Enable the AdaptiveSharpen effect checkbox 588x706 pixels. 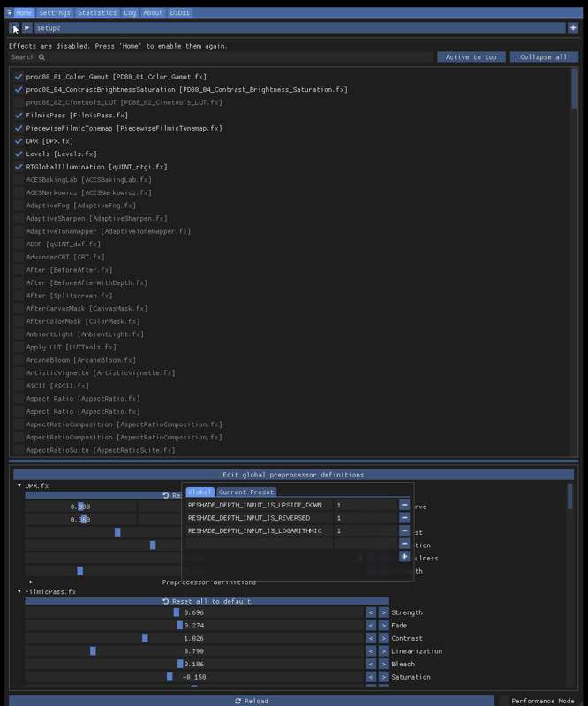19,218
